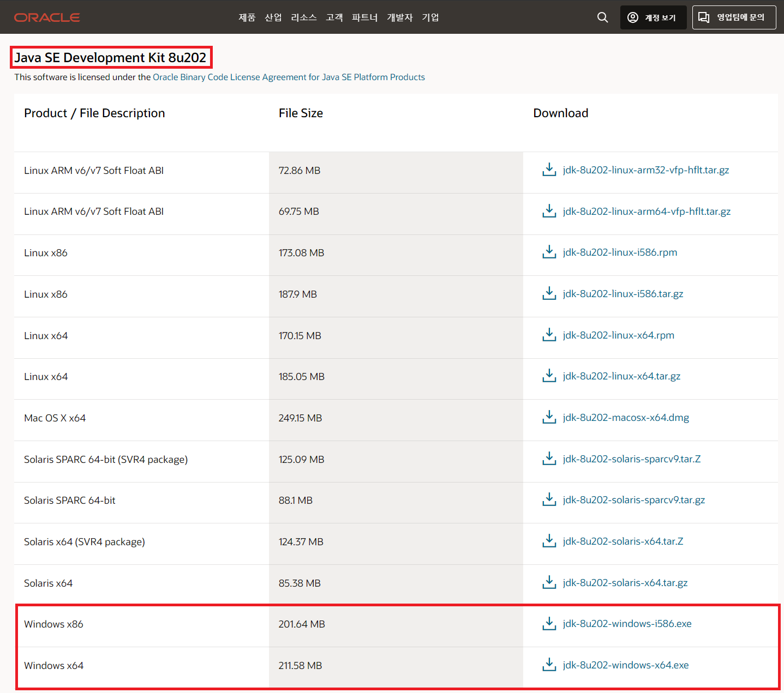The width and height of the screenshot is (784, 693).
Task: Click the File Size column header
Action: pyautogui.click(x=301, y=113)
